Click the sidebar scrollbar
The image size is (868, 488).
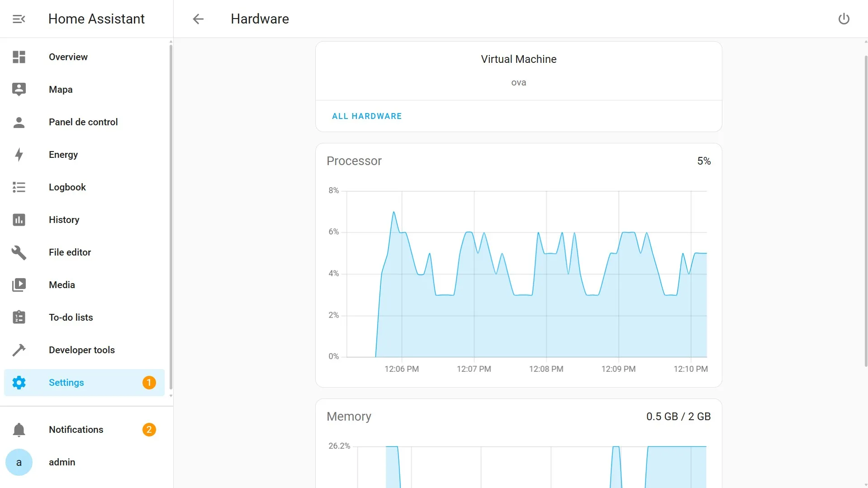171,217
